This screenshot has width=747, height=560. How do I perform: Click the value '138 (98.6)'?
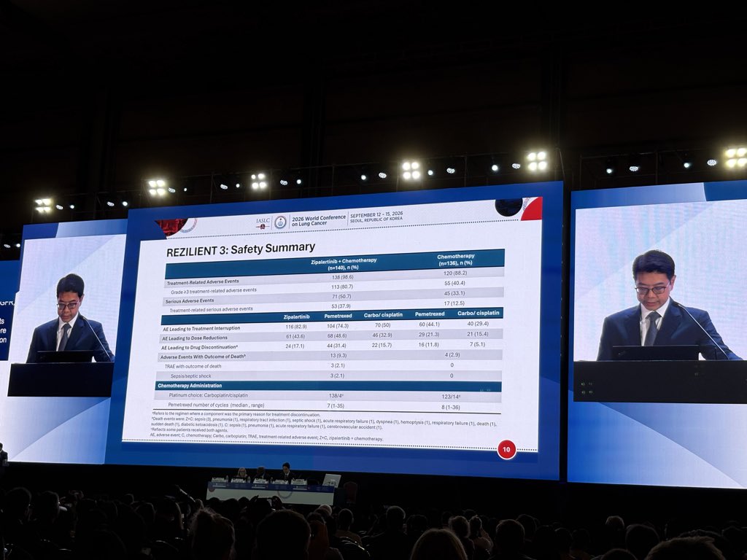pos(343,277)
